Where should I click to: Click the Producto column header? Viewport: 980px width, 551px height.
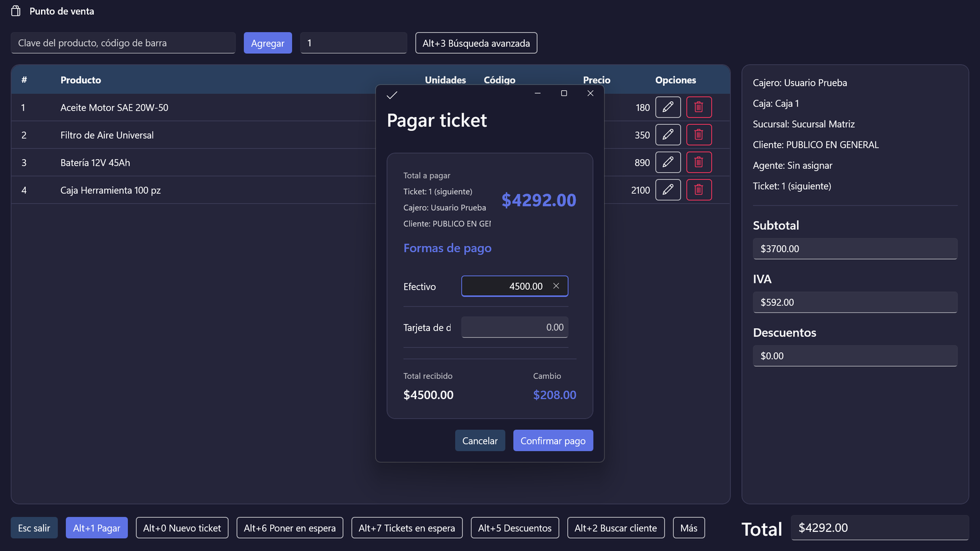[x=81, y=80]
